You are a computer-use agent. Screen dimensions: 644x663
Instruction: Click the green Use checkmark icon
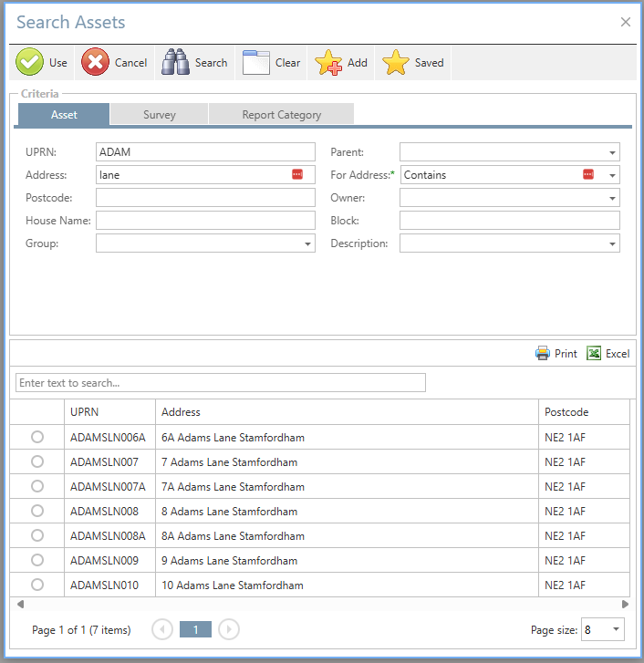[x=30, y=63]
